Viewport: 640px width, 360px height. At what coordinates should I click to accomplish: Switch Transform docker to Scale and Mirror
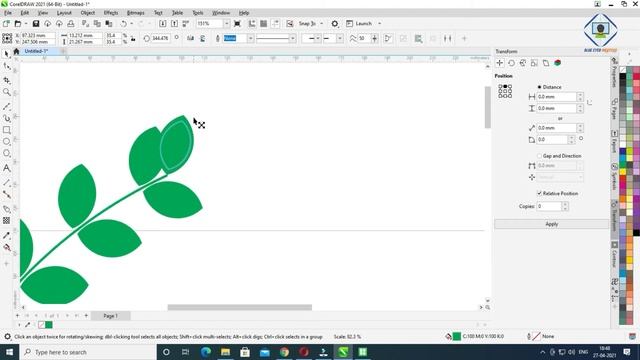(523, 63)
